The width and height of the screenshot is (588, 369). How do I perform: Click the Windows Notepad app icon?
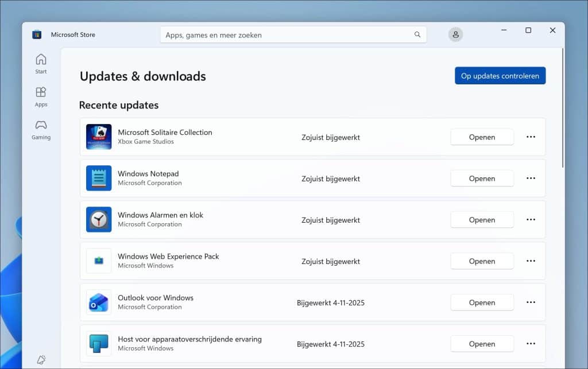point(99,178)
